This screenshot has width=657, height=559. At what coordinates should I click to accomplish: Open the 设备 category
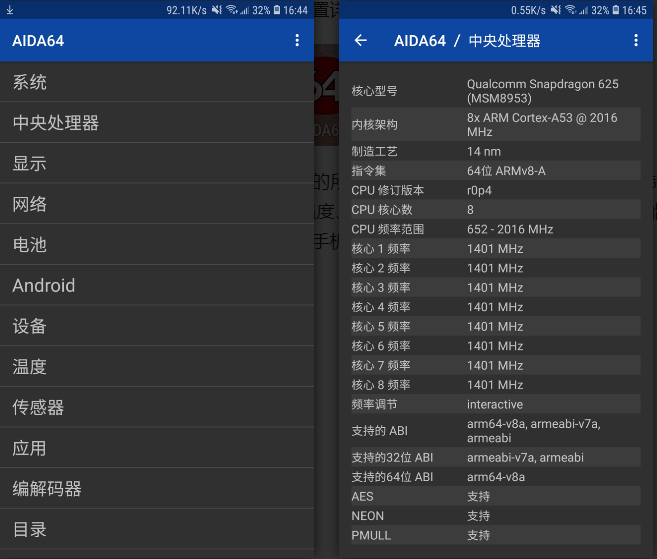point(157,326)
